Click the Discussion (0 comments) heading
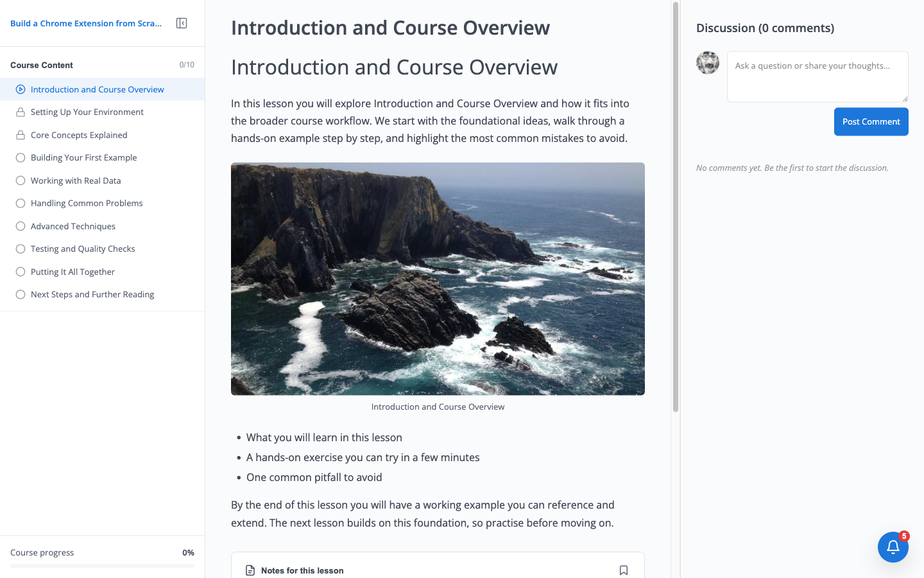This screenshot has height=578, width=924. point(765,28)
